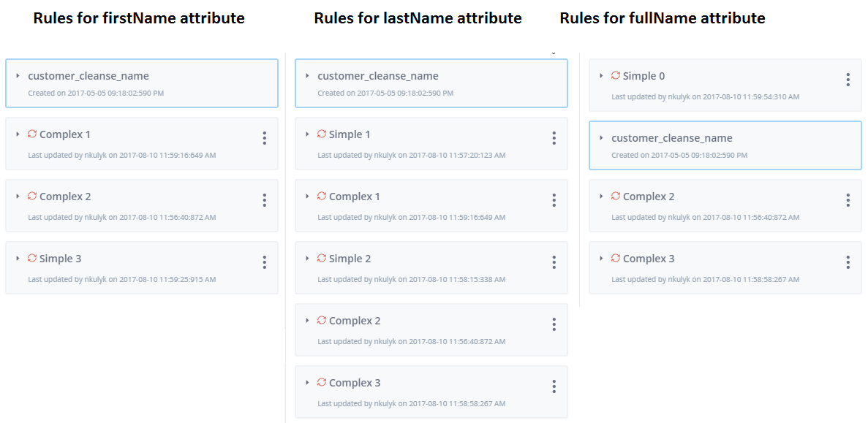Screen dimensions: 868x423
Task: Open three-dot menu for Simple 1 in lastName rules
Action: coord(554,138)
